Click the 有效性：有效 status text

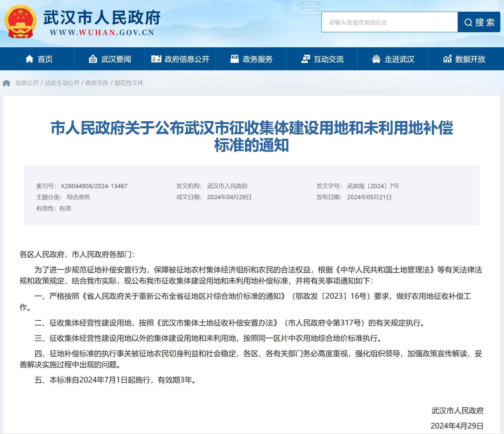54,208
